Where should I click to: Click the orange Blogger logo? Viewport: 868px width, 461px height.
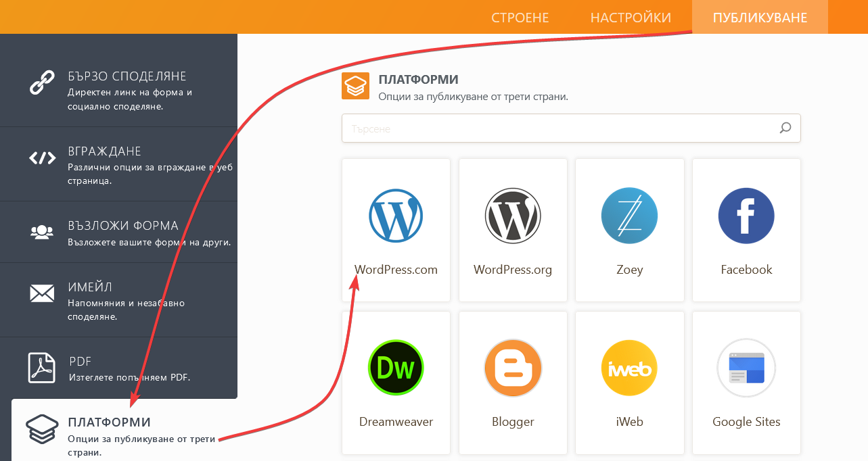(513, 368)
